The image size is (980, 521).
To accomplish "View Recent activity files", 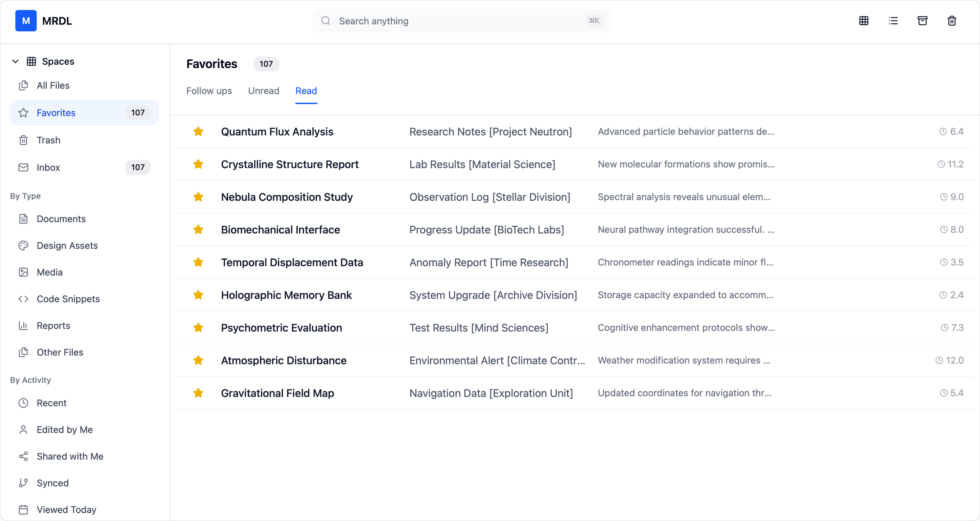I will [85, 403].
